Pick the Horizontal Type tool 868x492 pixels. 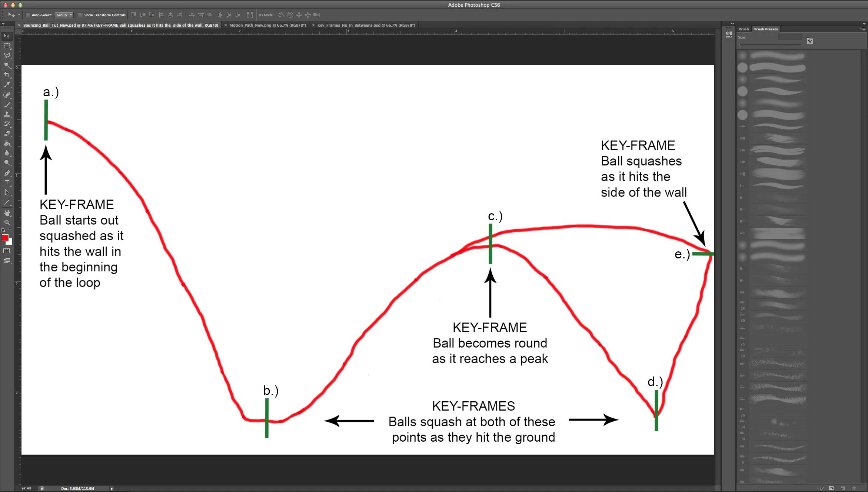click(7, 183)
